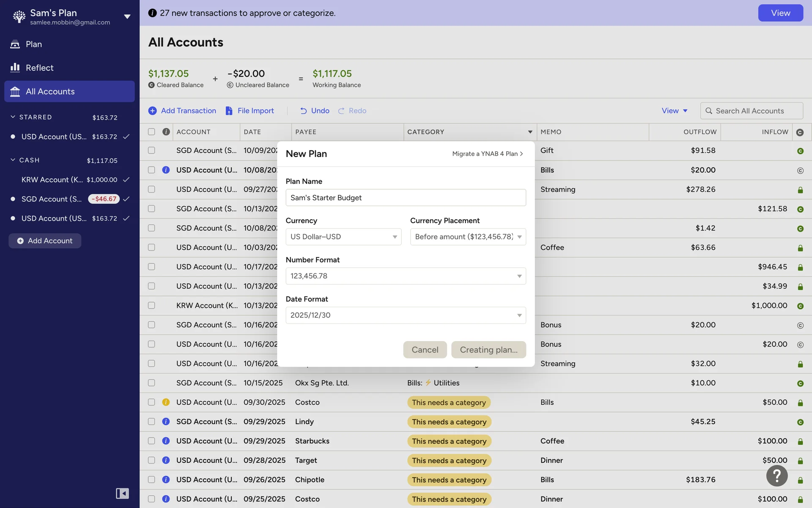The width and height of the screenshot is (812, 508).
Task: Open the Reflect bar chart icon
Action: [15, 68]
